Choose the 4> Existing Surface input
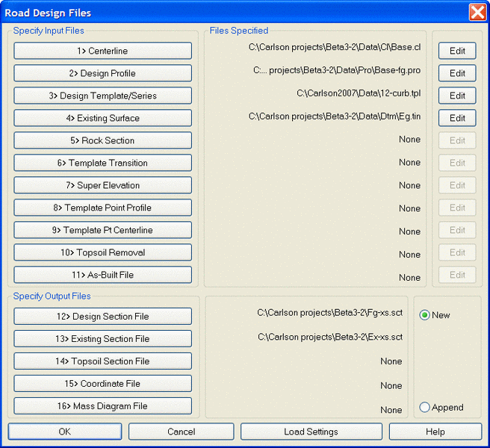 coord(102,118)
